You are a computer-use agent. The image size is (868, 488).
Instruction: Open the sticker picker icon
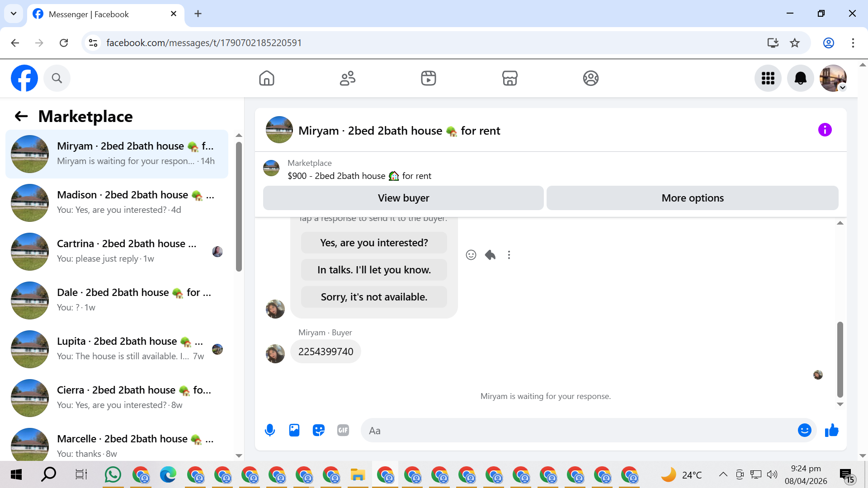(x=319, y=430)
